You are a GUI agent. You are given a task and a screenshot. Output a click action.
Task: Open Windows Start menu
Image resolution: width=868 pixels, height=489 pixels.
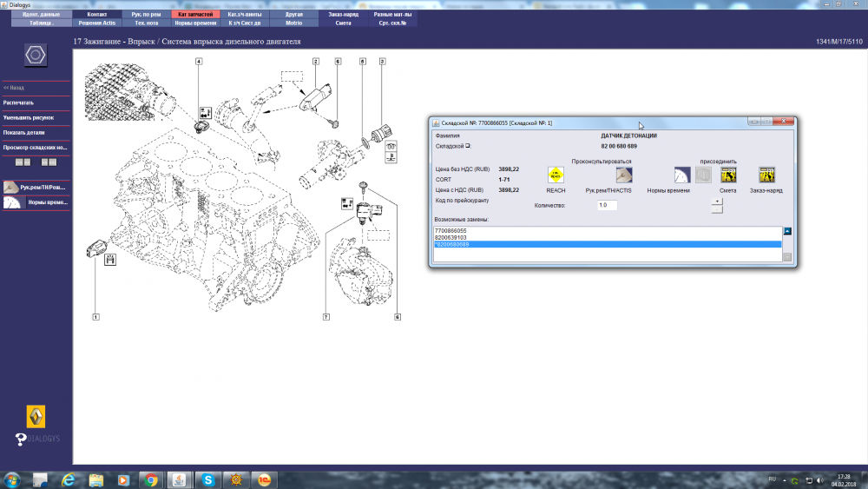12,480
